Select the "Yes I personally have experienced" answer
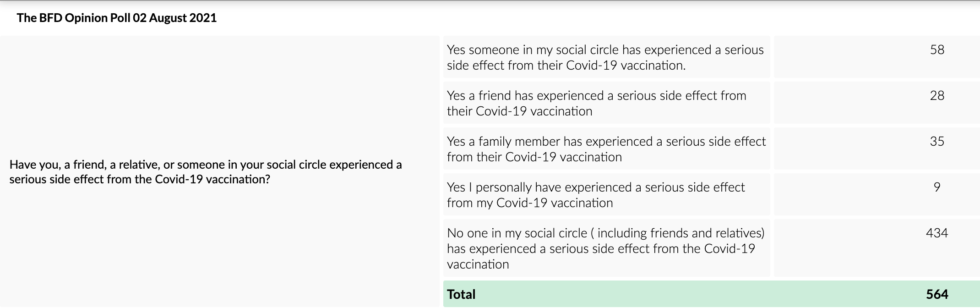The width and height of the screenshot is (980, 308). [595, 195]
